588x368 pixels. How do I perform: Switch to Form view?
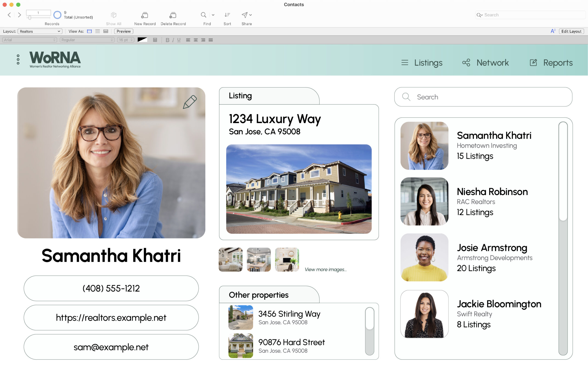89,31
